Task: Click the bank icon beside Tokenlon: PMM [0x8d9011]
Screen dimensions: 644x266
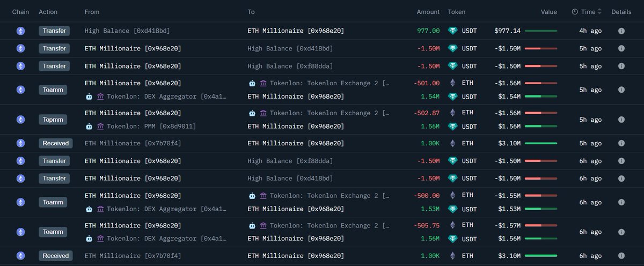Action: 100,127
